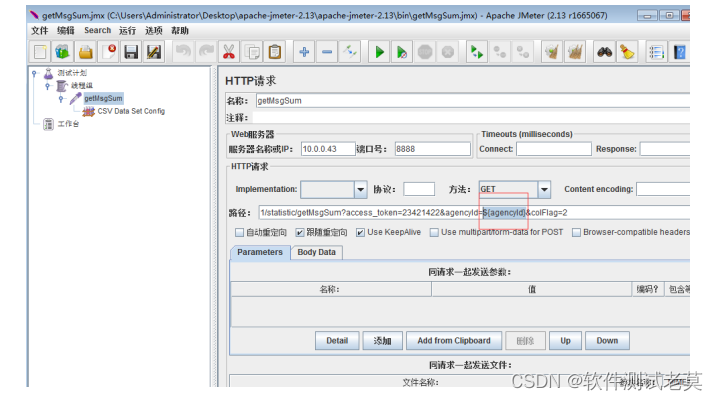Click the Remote stop all icon
718x401 pixels.
point(500,52)
